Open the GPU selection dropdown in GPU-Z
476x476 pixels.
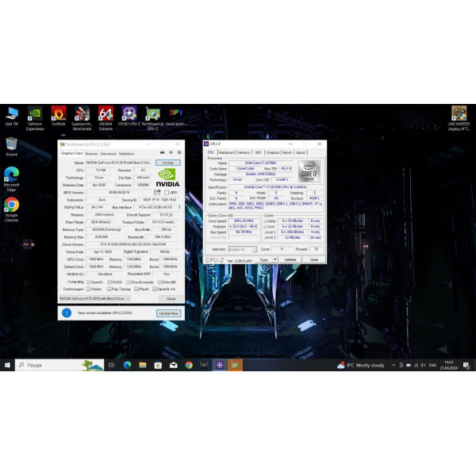pos(94,299)
